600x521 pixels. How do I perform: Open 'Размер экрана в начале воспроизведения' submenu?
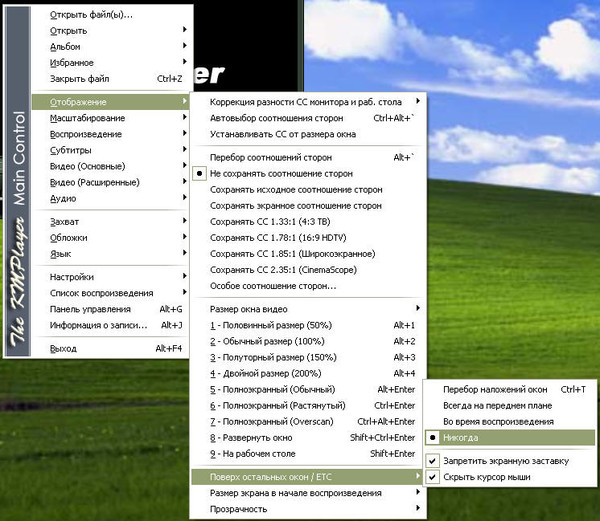pos(308,493)
